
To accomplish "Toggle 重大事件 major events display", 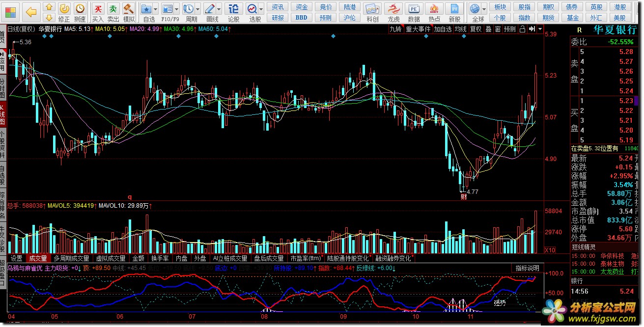I will (418, 29).
